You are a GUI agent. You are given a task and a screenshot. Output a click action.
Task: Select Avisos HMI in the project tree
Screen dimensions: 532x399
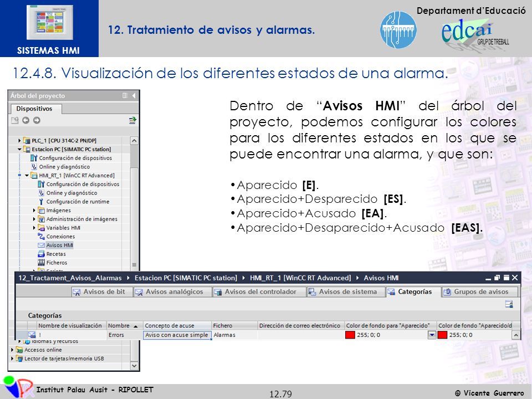59,245
